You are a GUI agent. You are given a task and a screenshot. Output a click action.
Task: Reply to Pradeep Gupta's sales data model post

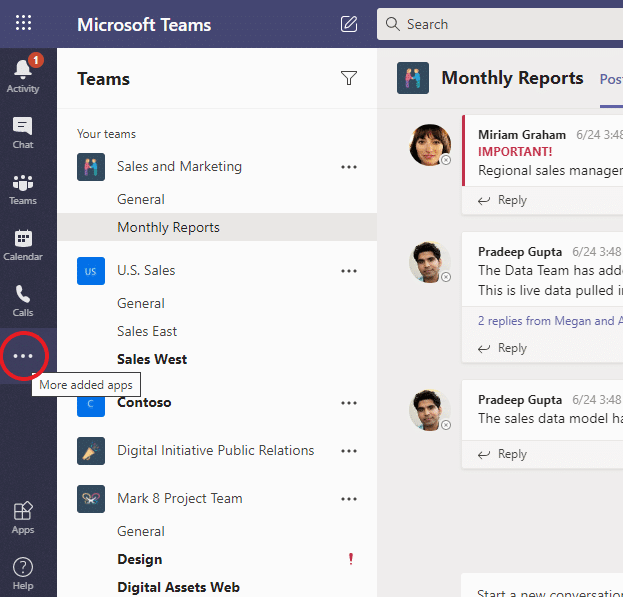[502, 454]
